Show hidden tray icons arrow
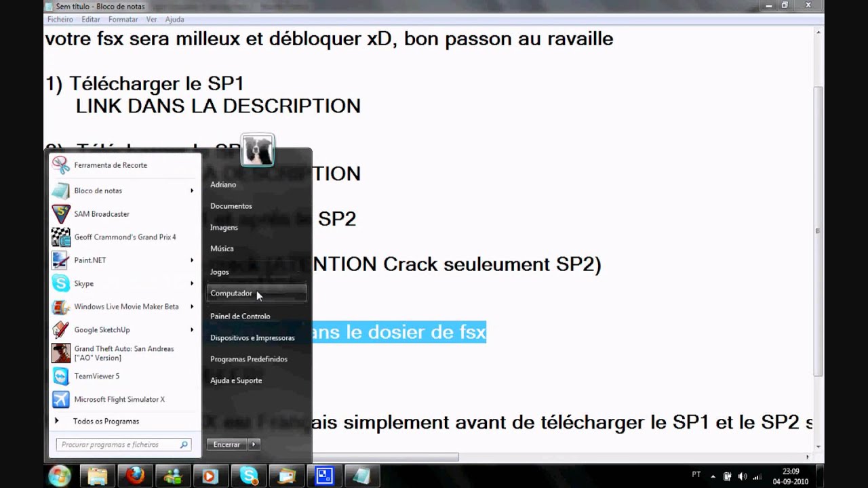Image resolution: width=868 pixels, height=488 pixels. [714, 476]
